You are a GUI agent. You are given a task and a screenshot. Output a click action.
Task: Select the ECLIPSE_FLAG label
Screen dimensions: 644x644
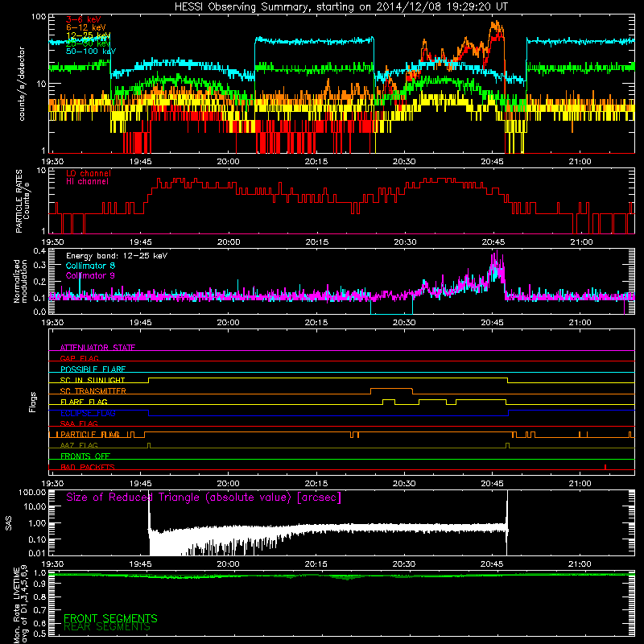pos(88,413)
